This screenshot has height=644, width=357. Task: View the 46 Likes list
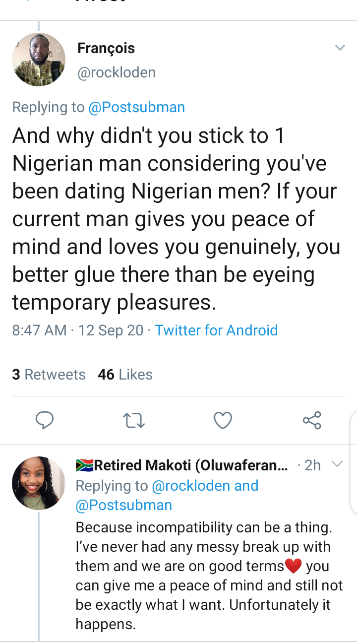pos(125,375)
